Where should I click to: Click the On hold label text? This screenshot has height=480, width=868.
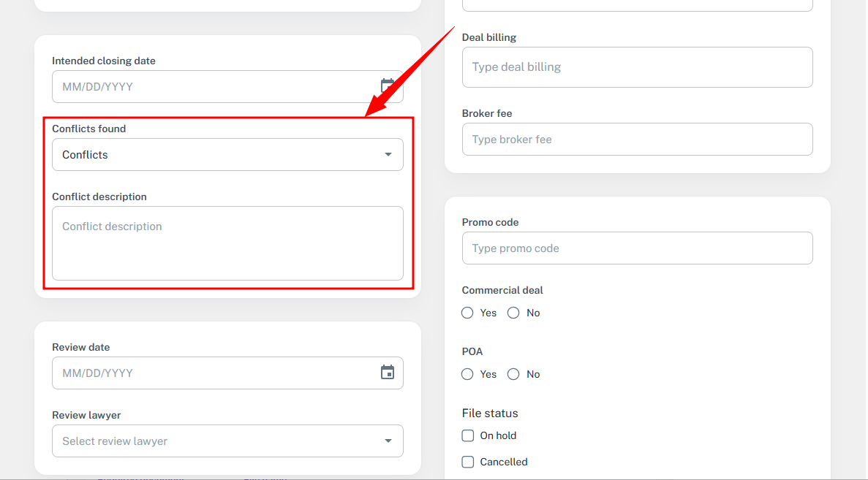[498, 435]
